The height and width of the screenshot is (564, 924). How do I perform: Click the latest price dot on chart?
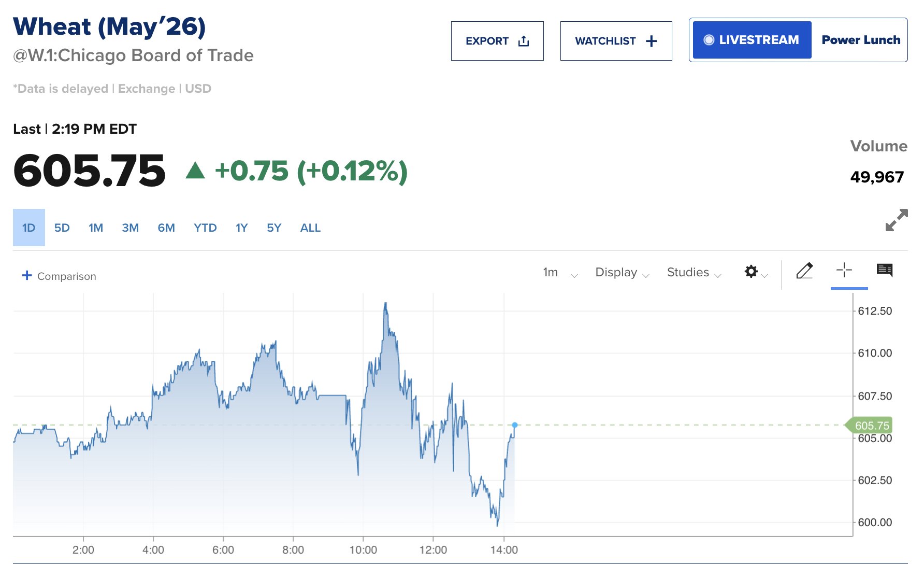(x=515, y=425)
